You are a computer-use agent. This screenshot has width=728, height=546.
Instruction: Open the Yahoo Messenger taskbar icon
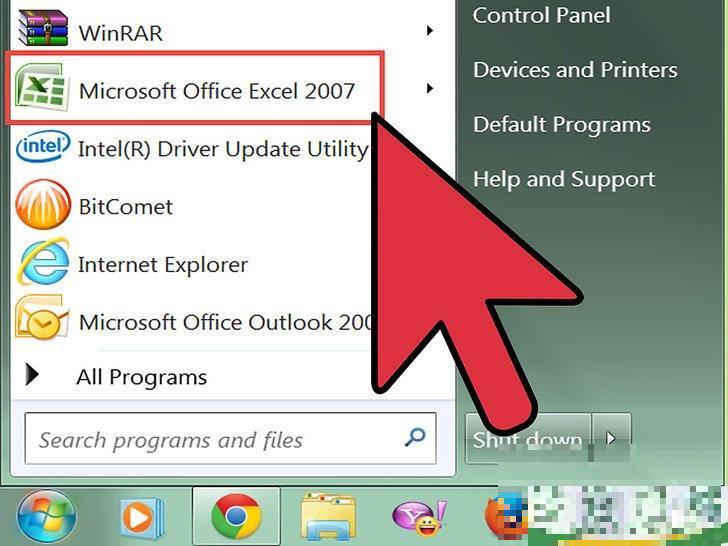pos(419,517)
